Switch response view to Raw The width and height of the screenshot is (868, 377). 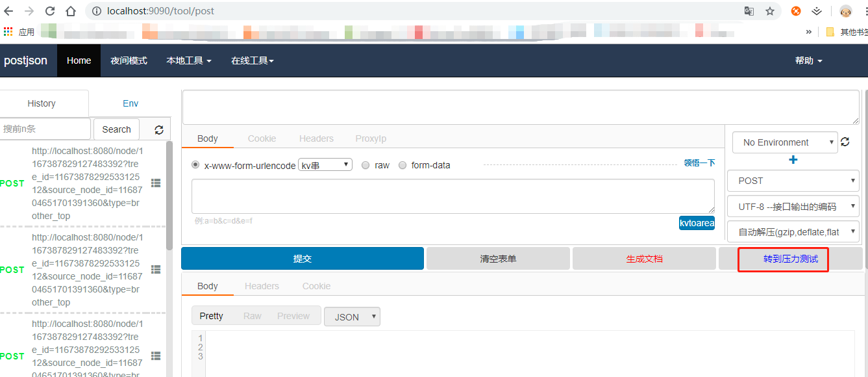253,316
